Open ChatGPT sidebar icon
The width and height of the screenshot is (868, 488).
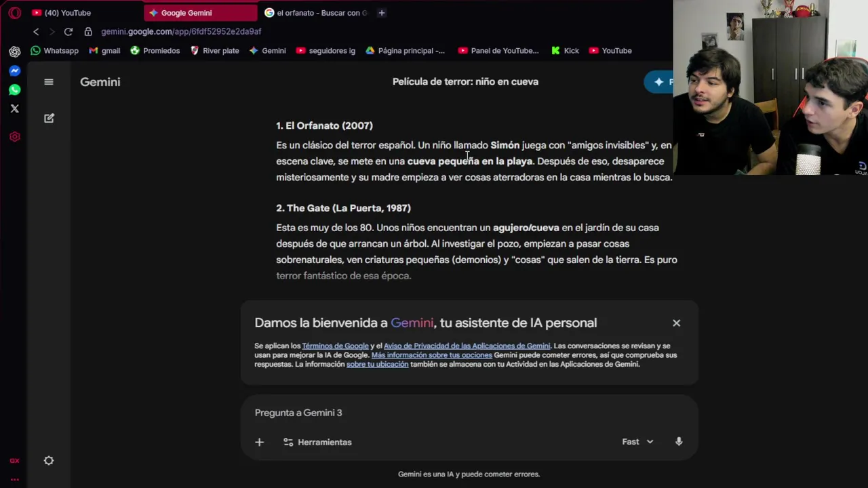15,52
